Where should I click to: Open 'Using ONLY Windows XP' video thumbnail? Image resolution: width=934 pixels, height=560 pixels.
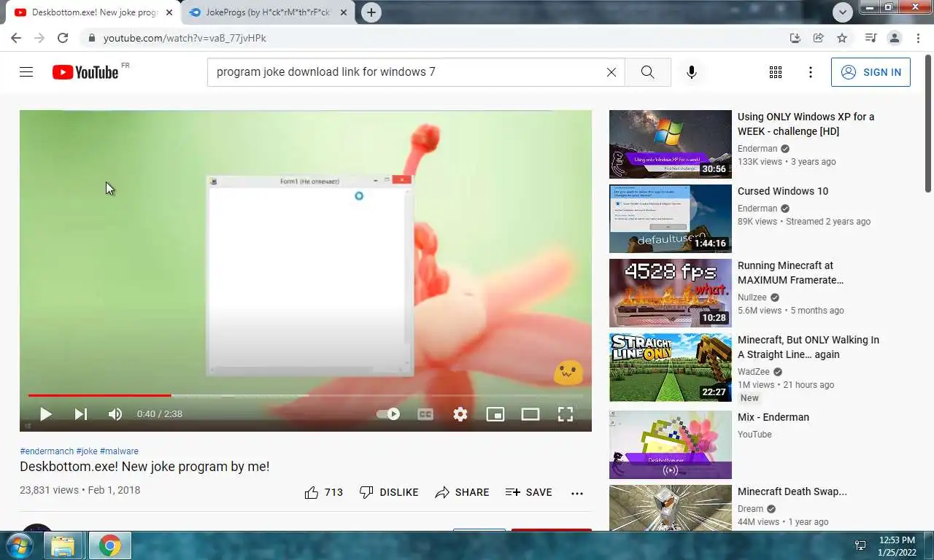pos(671,144)
